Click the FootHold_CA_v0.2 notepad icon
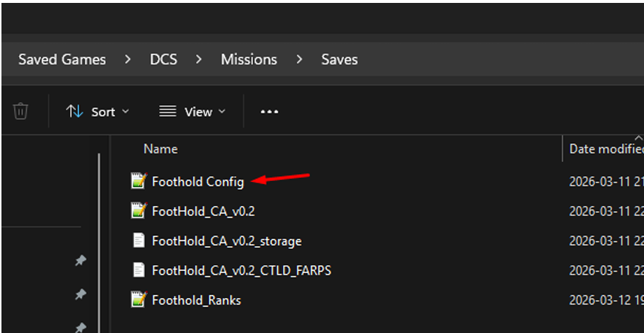The image size is (644, 333). [139, 210]
